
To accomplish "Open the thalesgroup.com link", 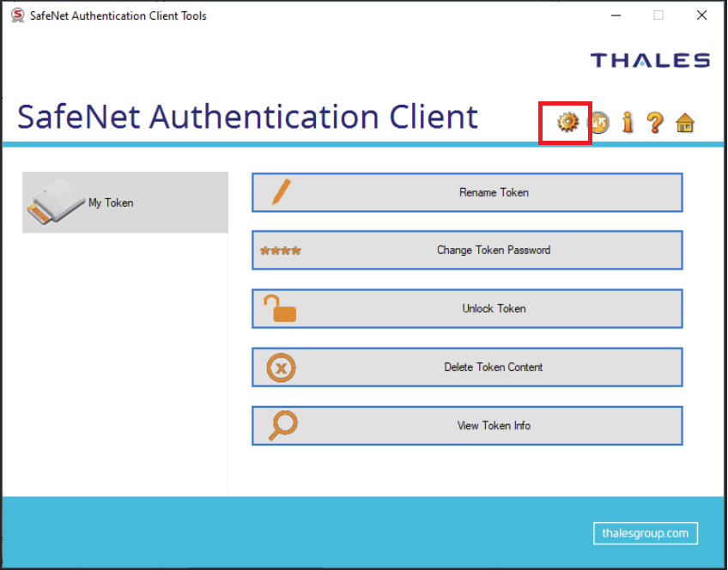I will 646,533.
